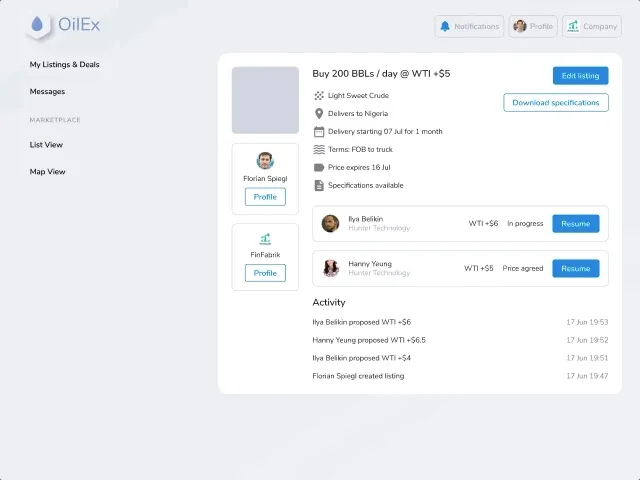Click activity Florian Spiegl created listing
Viewport: 640px width, 480px height.
coord(358,376)
